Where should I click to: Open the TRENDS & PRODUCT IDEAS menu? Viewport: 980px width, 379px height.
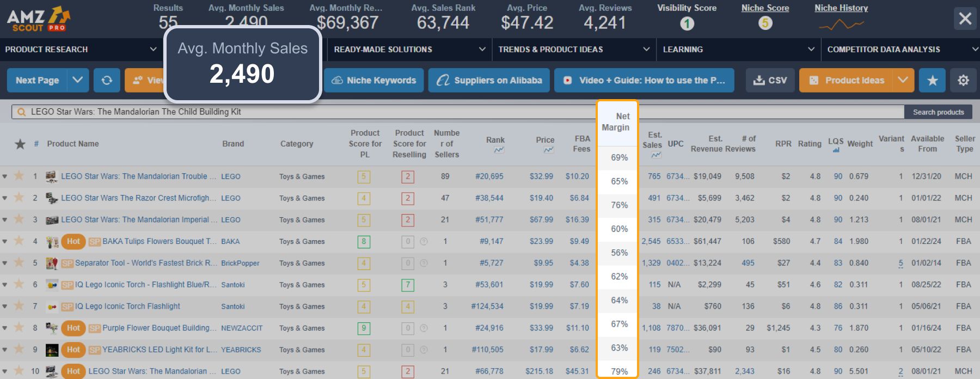(574, 50)
